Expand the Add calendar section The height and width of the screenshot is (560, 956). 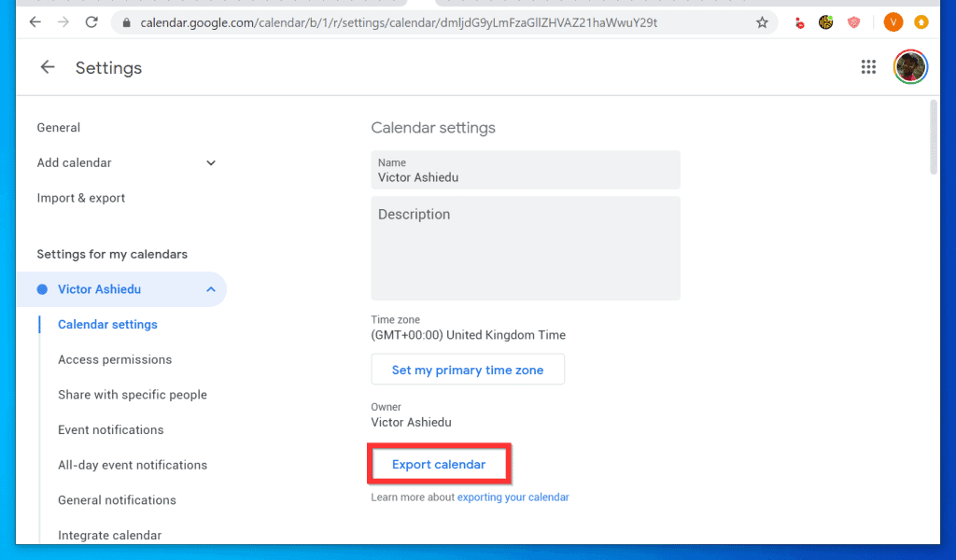click(211, 163)
